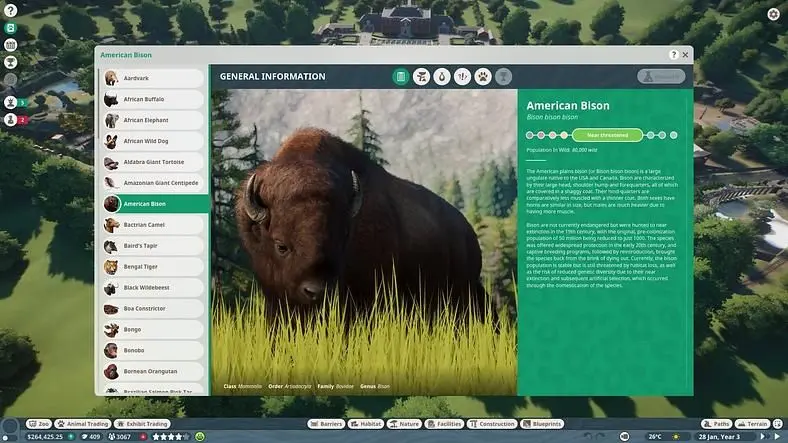788x443 pixels.
Task: Click the undo arrow in bottom bar
Action: 588,437
